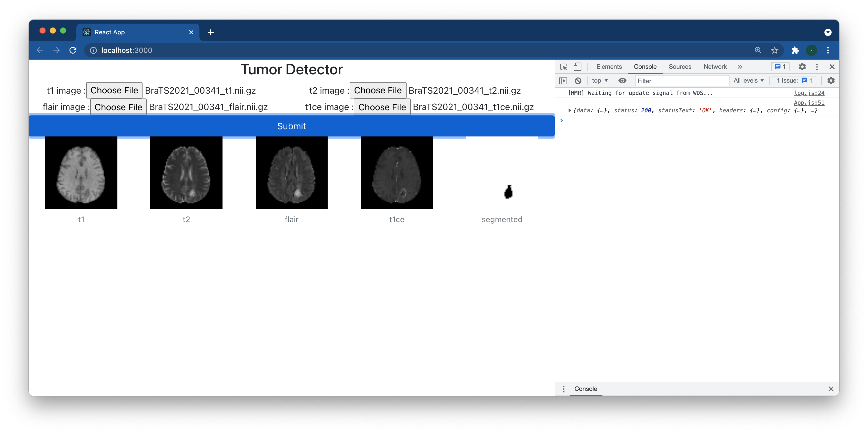Bookmark page with the star icon
Screen dimensions: 868x434
point(774,50)
